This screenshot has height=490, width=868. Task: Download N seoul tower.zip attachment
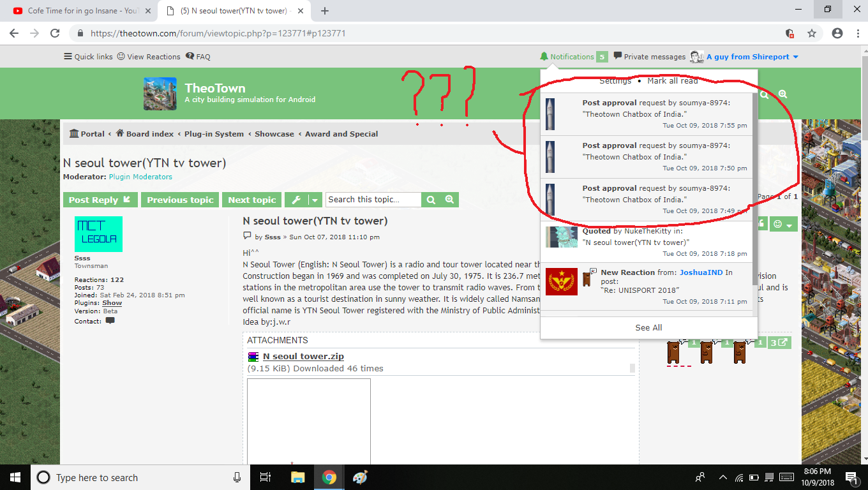[x=303, y=357]
